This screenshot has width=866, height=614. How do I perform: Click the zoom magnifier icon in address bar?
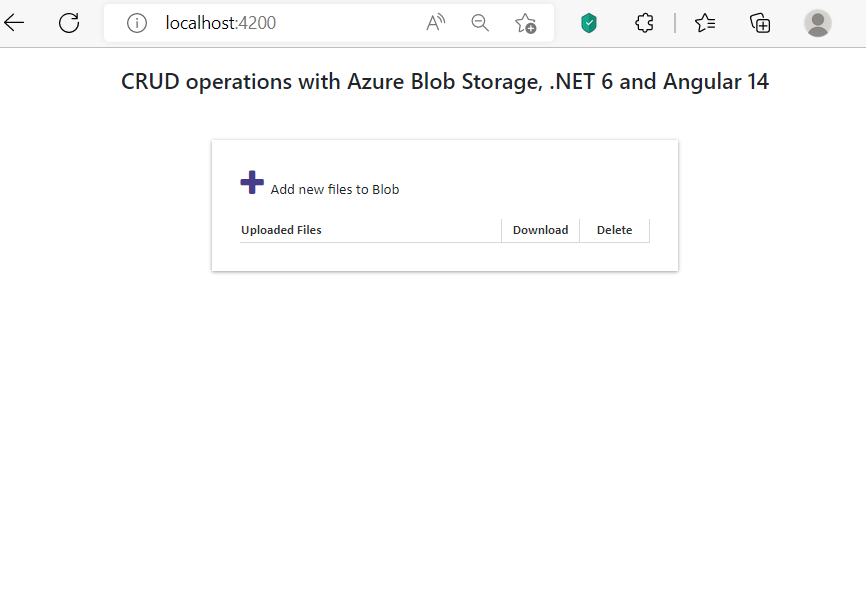point(480,23)
